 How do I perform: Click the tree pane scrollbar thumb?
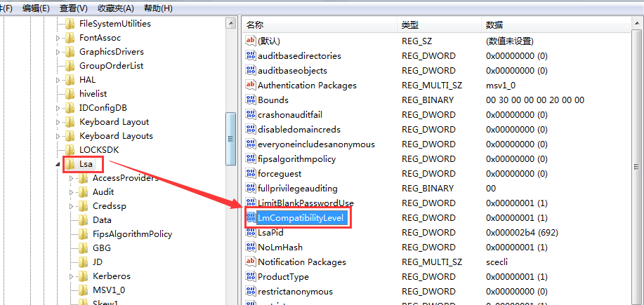tap(231, 139)
